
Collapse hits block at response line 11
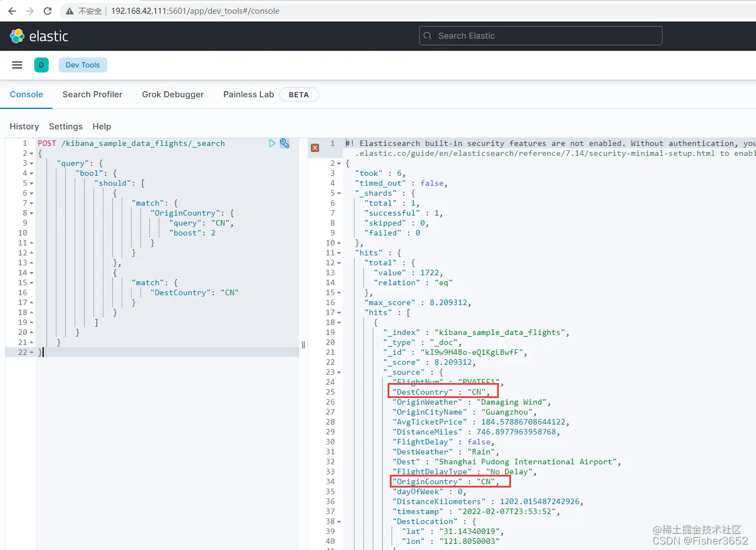coord(339,253)
